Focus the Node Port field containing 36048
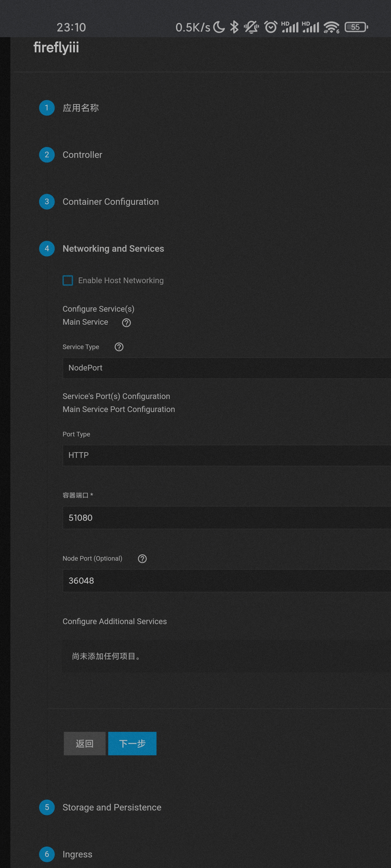391x868 pixels. 227,580
